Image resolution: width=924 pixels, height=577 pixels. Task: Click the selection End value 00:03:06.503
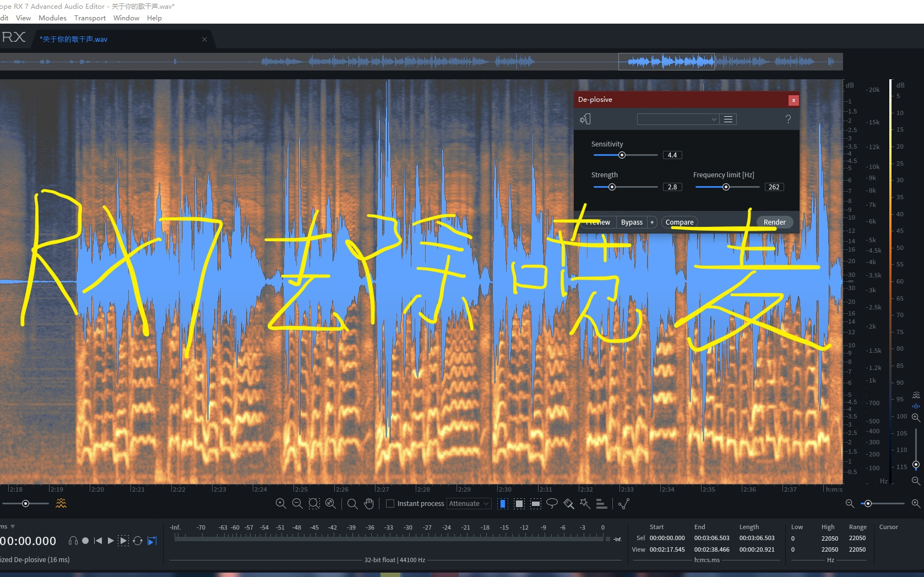tap(711, 538)
